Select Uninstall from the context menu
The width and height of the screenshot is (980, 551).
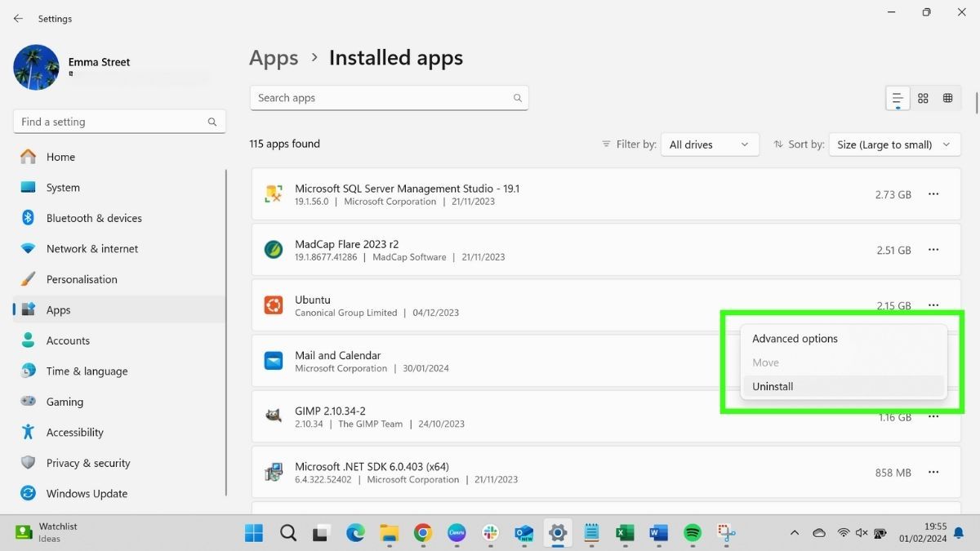(772, 386)
